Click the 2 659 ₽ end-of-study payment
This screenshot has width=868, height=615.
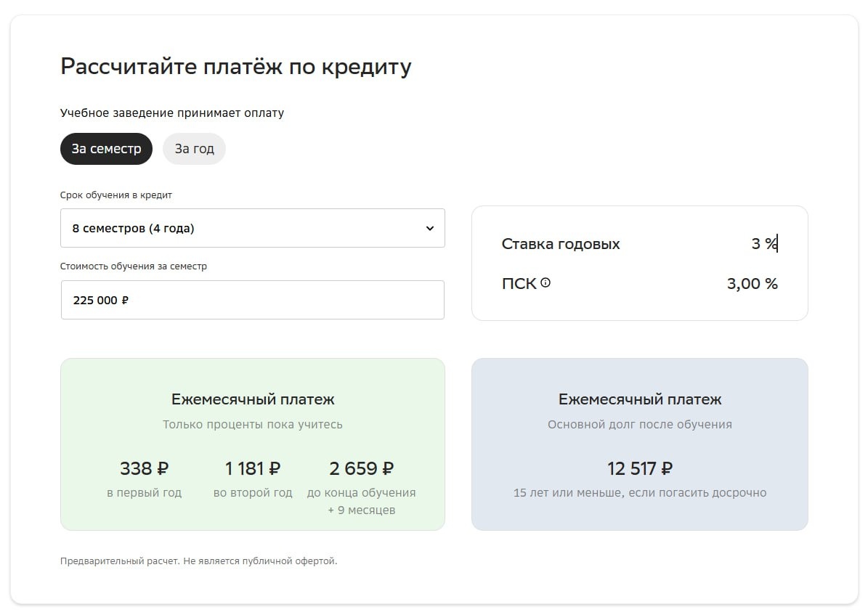tap(362, 468)
